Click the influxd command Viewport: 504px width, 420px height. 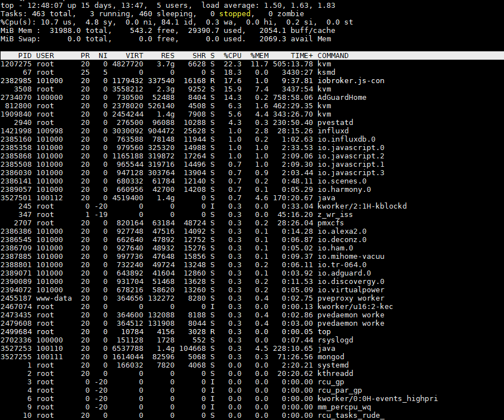pos(333,131)
